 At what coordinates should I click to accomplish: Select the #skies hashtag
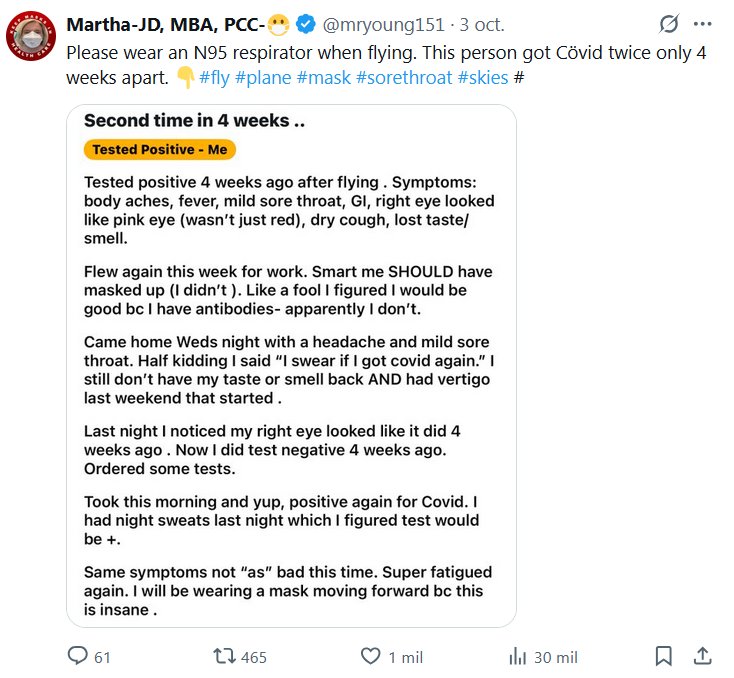point(483,75)
